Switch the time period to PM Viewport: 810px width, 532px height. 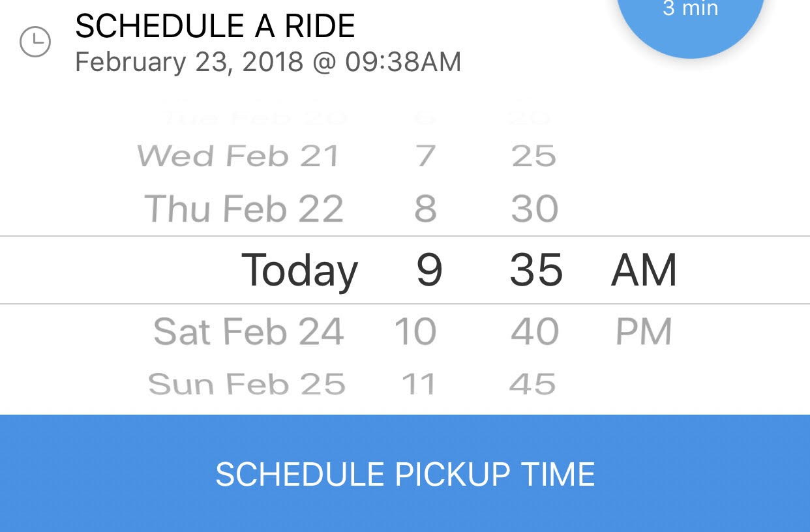(644, 332)
